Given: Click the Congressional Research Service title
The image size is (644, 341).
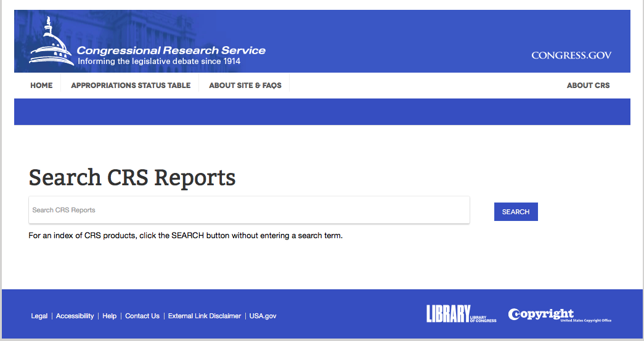Looking at the screenshot, I should (171, 50).
